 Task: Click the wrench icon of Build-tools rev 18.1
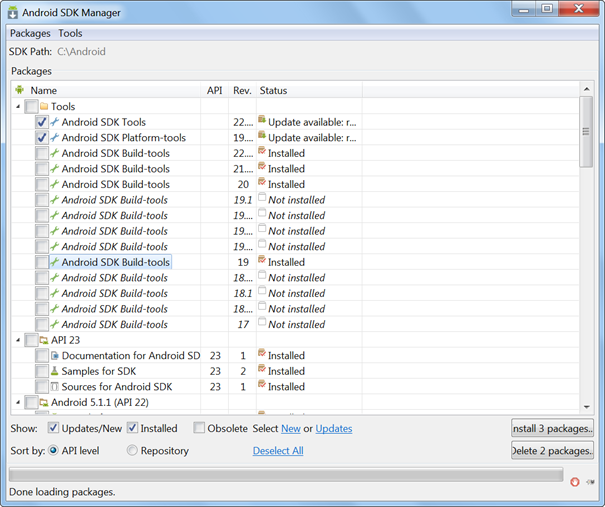point(54,293)
